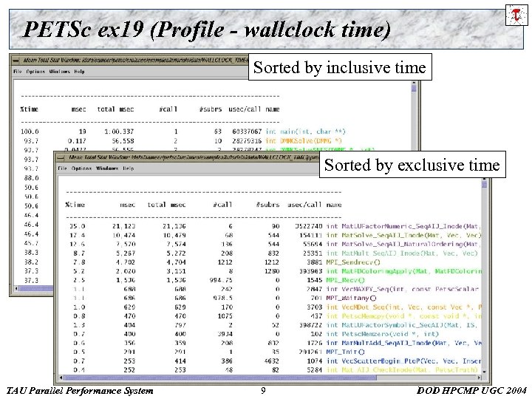
Task: Open Windows menu in the front window
Action: (x=107, y=168)
